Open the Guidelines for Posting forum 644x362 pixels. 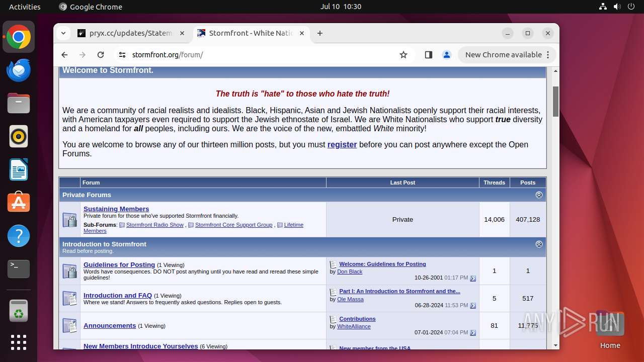[119, 264]
